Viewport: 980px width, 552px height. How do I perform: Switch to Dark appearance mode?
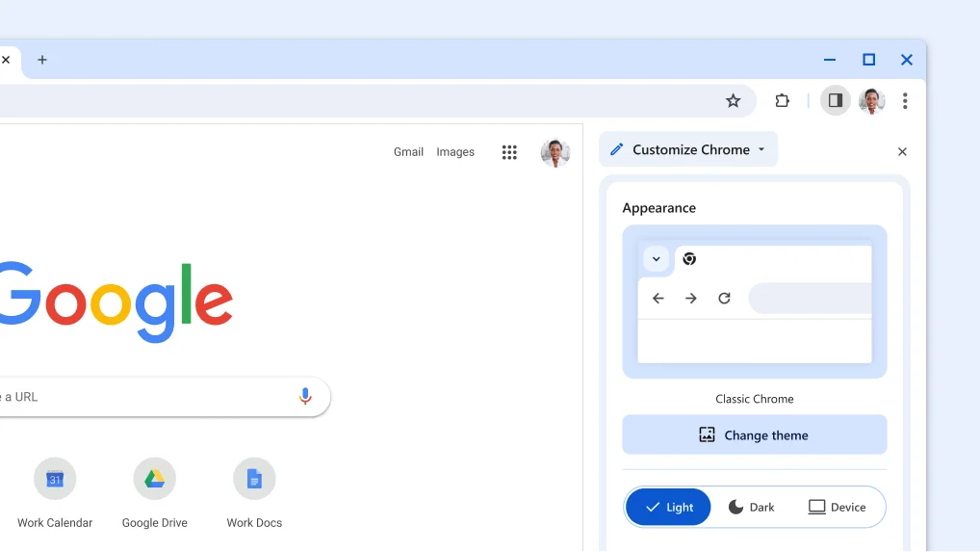point(752,508)
